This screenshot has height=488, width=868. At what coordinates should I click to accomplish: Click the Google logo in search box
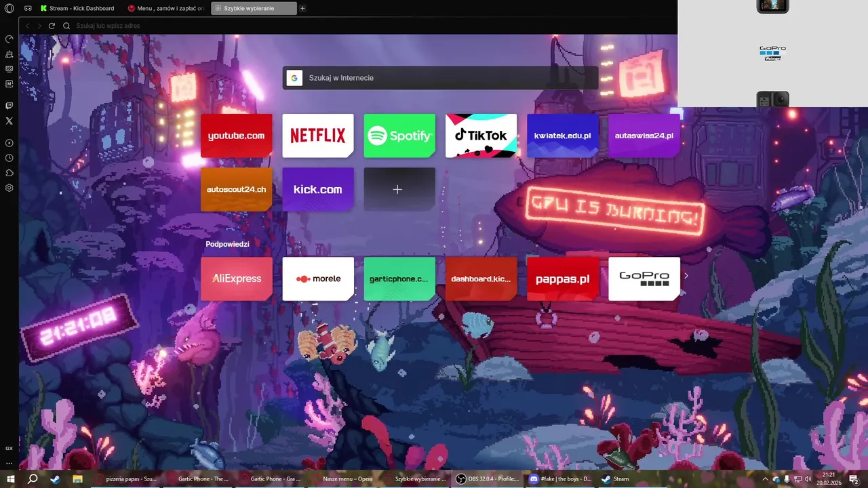[294, 78]
